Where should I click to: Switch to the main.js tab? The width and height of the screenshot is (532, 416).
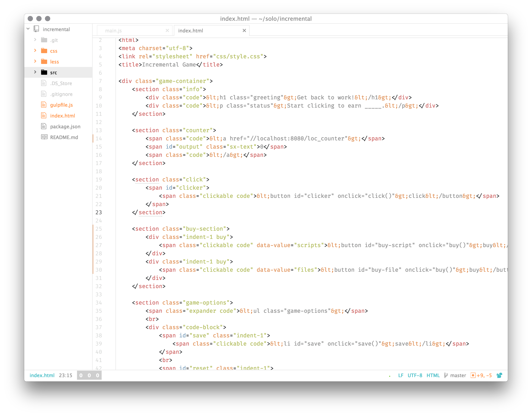pyautogui.click(x=114, y=31)
